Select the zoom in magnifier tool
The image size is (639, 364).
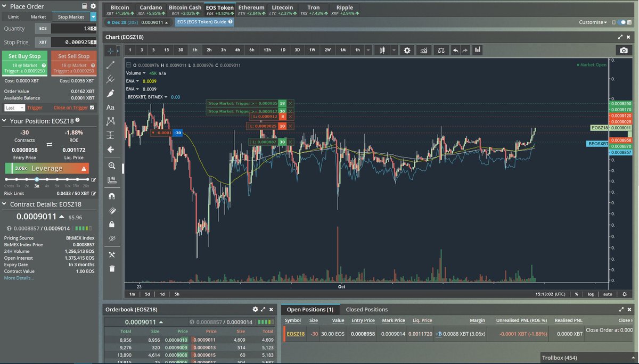[x=111, y=166]
